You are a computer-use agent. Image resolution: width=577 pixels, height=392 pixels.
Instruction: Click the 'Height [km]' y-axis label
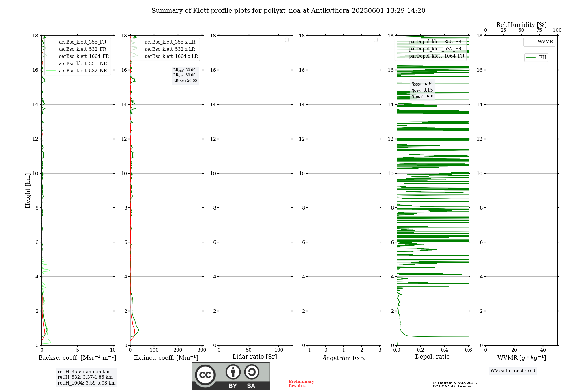click(x=28, y=191)
